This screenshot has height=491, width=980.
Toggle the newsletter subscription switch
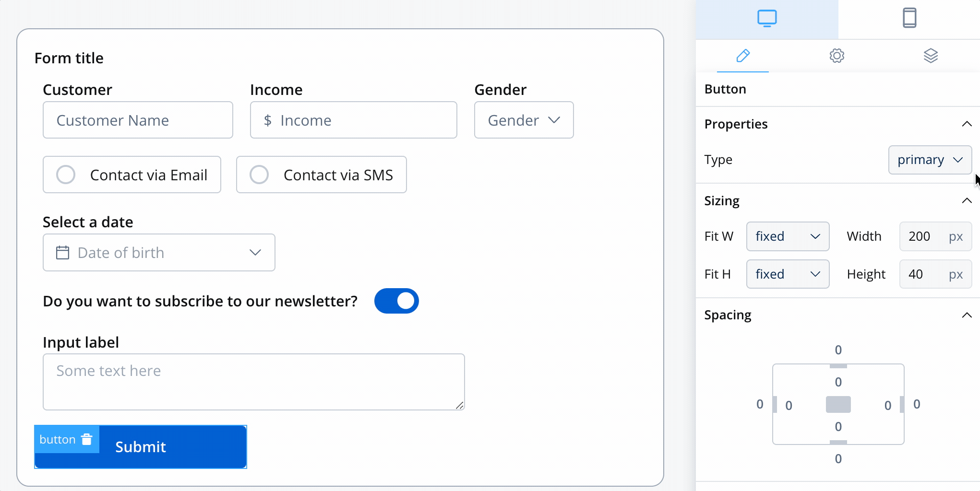click(396, 301)
